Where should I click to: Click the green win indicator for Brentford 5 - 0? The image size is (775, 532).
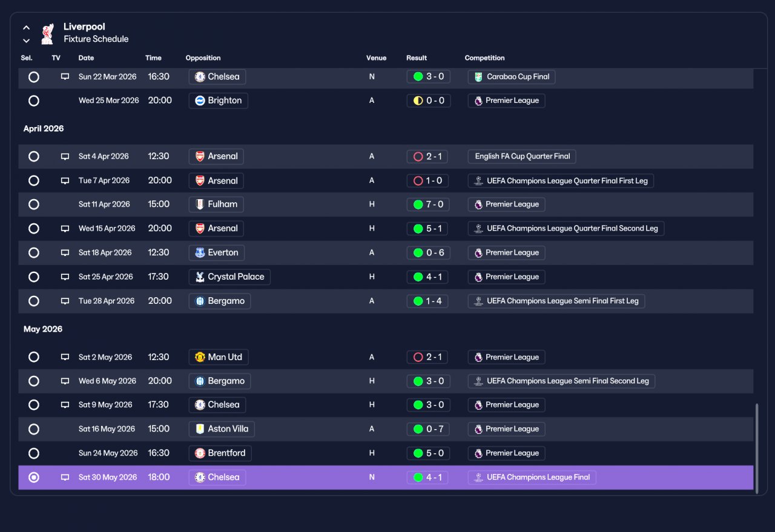pyautogui.click(x=418, y=453)
